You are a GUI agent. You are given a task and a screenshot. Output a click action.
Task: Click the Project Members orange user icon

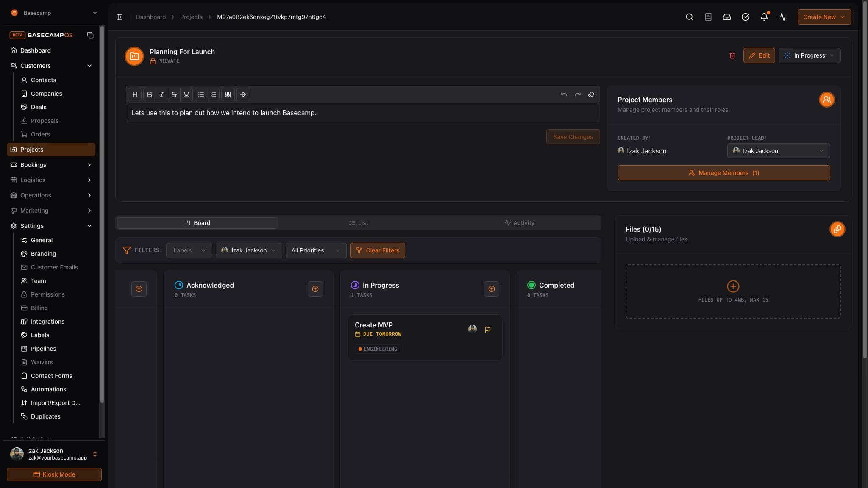coord(826,100)
